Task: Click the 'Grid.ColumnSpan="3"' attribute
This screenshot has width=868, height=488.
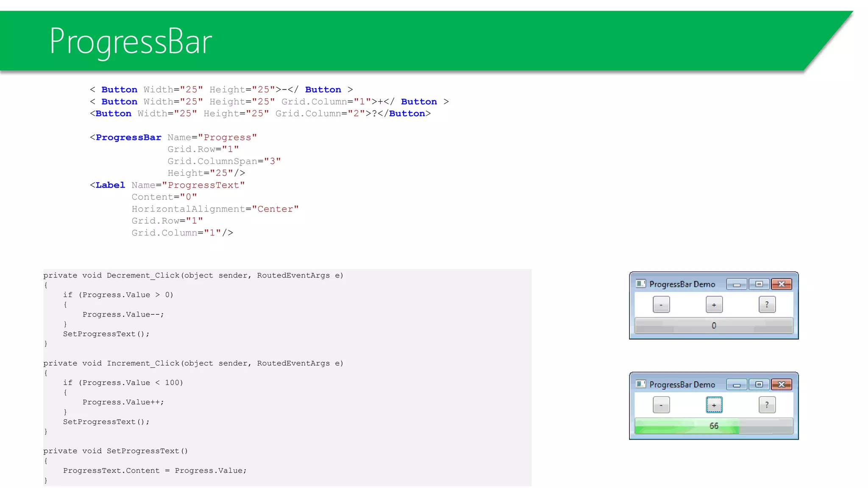Action: (x=224, y=161)
